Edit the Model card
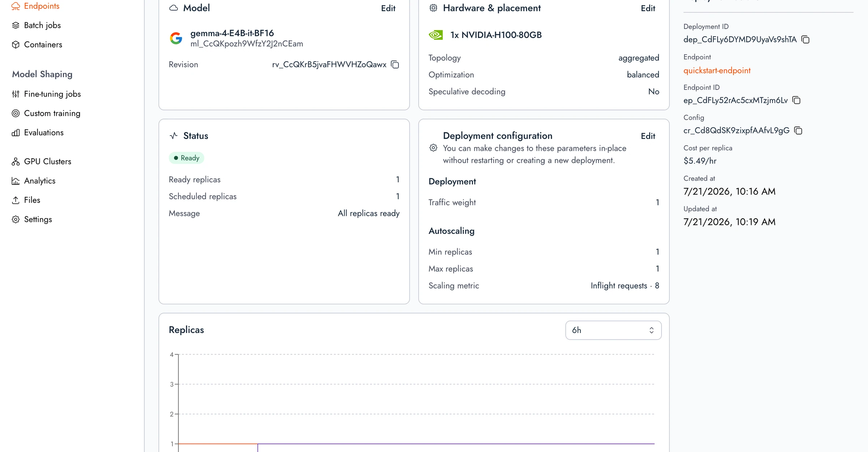The height and width of the screenshot is (452, 868). coord(388,8)
